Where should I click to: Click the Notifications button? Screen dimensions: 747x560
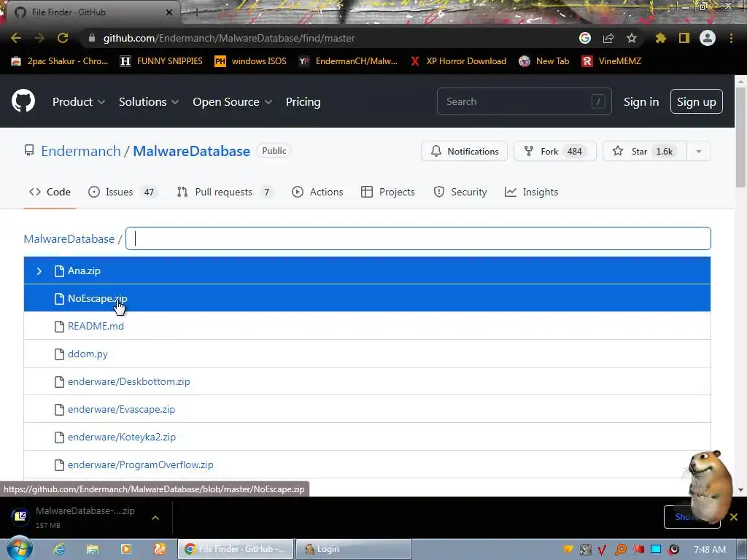[x=465, y=151]
